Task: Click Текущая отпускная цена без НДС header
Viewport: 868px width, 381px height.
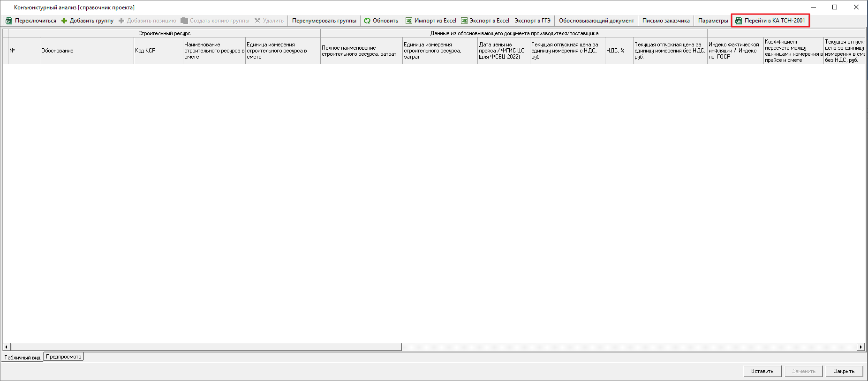Action: coord(670,51)
